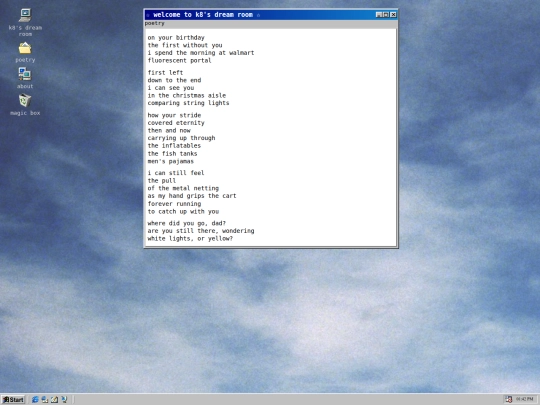Click the last quick launch icon
The width and height of the screenshot is (540, 405).
pyautogui.click(x=64, y=399)
